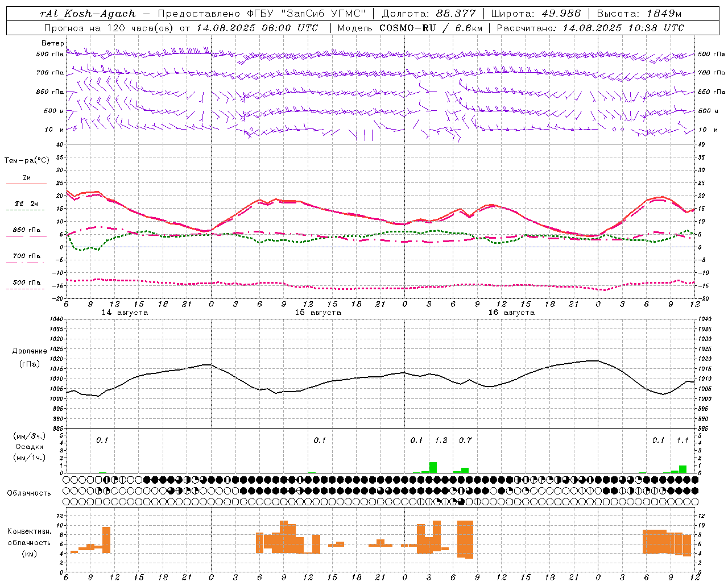Click the 0.7 precipitation value
This screenshot has width=728, height=582.
point(465,440)
